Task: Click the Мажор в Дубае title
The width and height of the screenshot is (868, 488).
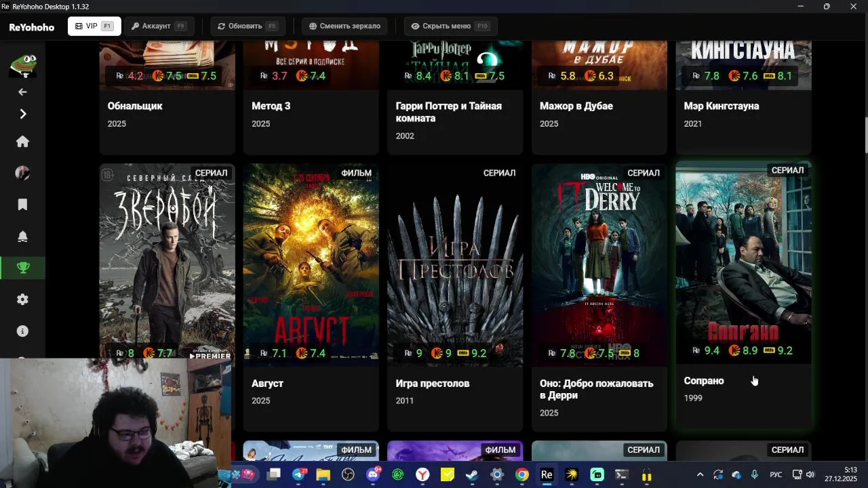Action: (x=576, y=106)
